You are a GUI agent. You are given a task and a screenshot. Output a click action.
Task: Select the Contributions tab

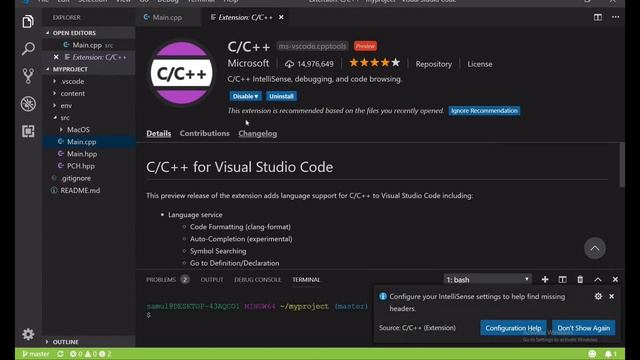(204, 133)
